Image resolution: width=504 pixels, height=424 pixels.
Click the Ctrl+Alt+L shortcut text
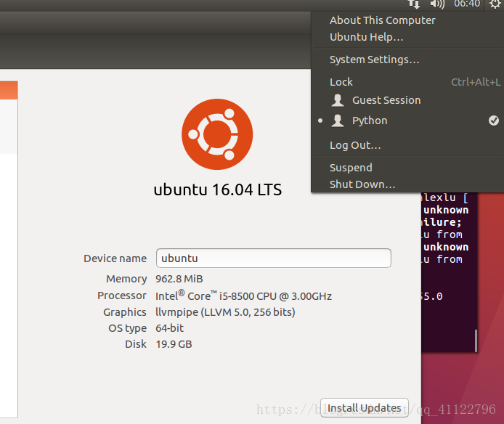[476, 82]
